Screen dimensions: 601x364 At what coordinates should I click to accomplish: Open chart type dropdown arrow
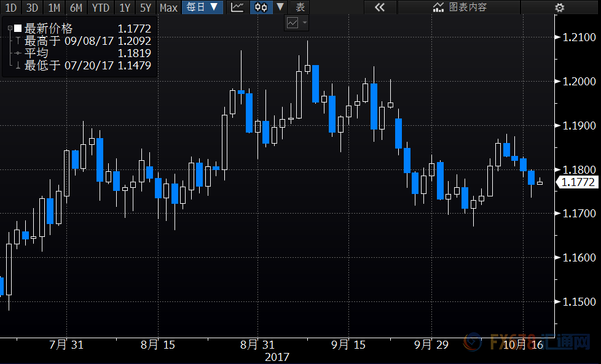point(280,7)
